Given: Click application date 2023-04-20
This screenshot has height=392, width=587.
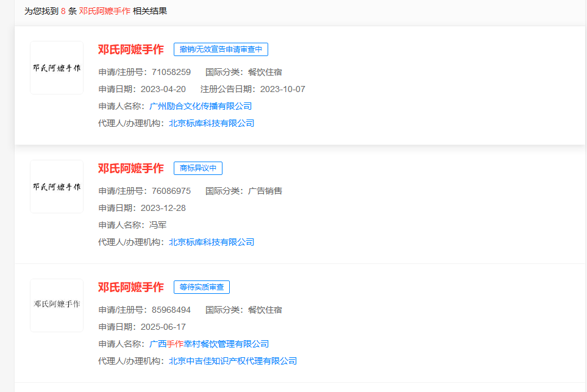Looking at the screenshot, I should (163, 89).
